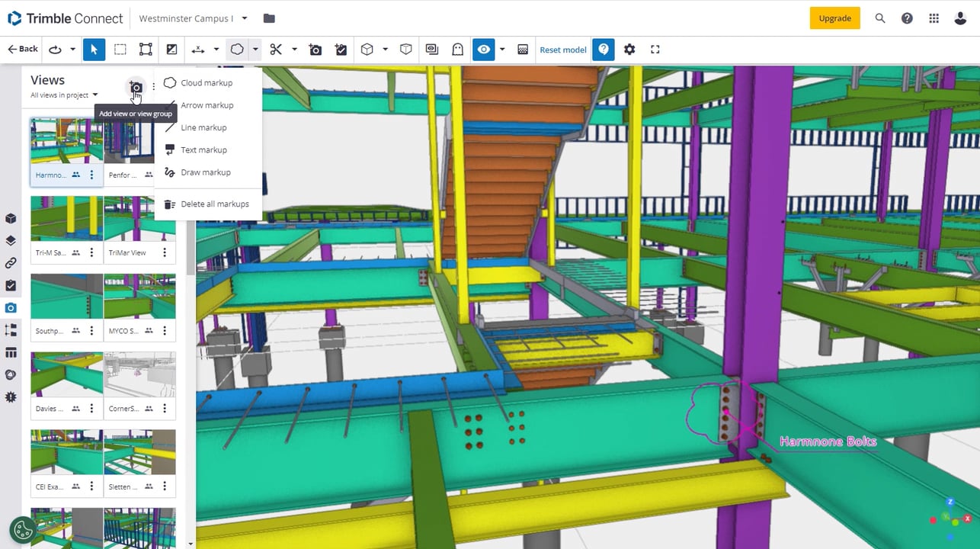Click the yellow Upgrade button
The height and width of the screenshot is (549, 980).
point(834,18)
